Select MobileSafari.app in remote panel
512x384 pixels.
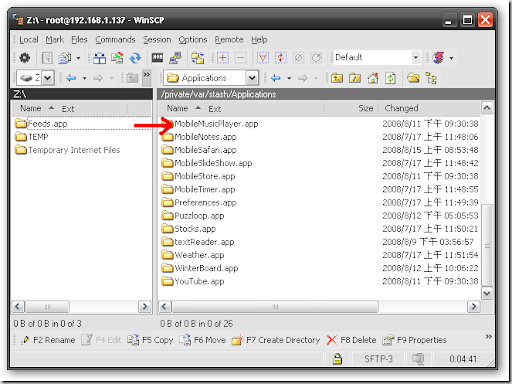(199, 150)
